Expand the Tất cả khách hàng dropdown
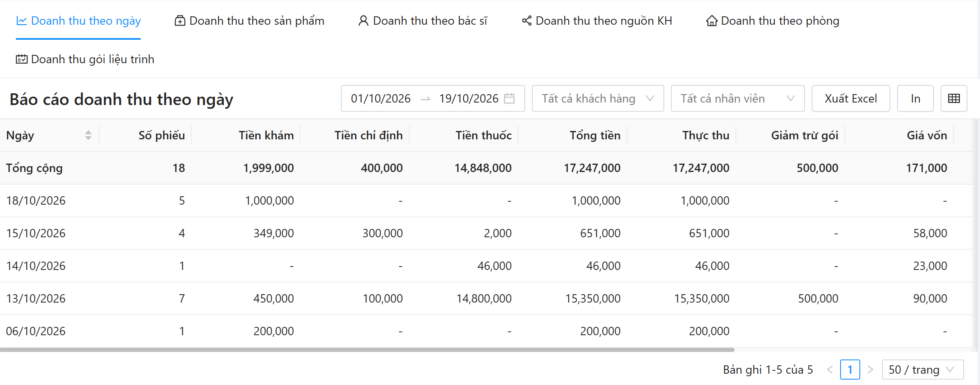980x385 pixels. (x=598, y=98)
